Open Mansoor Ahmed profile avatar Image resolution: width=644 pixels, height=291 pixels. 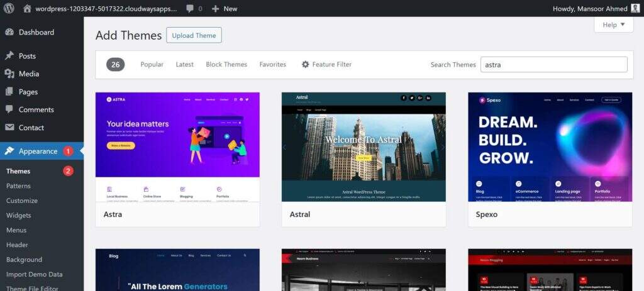pos(635,8)
